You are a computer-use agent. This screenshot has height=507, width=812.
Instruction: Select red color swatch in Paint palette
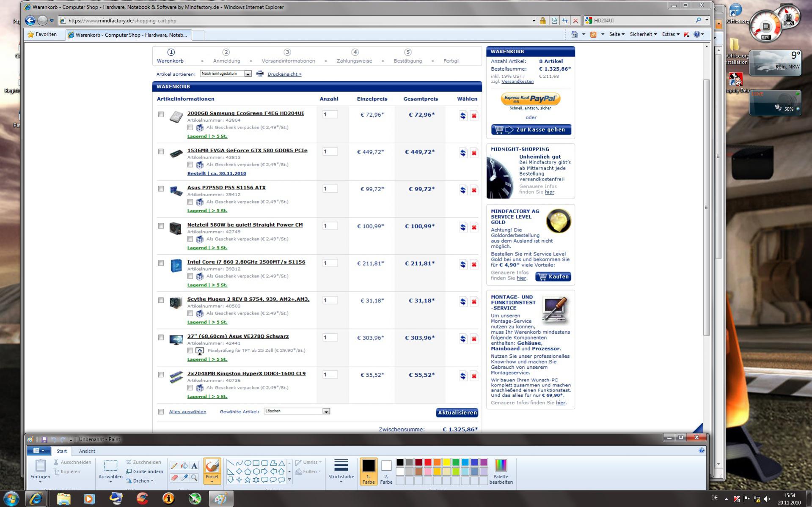tap(428, 462)
